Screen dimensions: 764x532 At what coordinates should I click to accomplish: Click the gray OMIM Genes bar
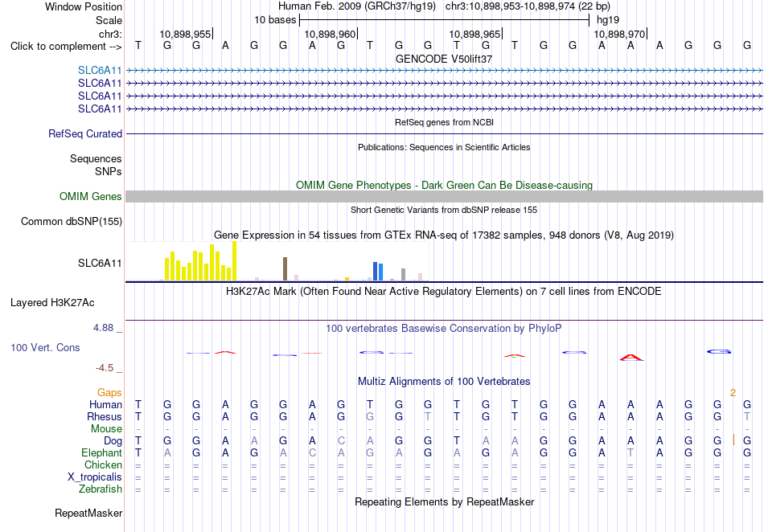(445, 197)
